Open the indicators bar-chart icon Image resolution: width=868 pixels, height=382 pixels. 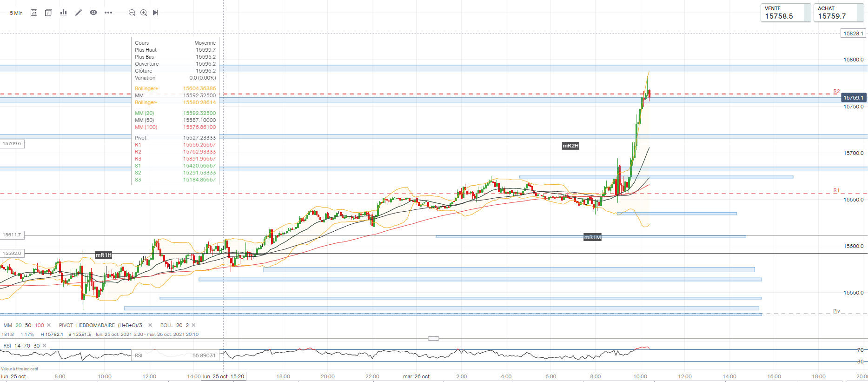click(x=64, y=13)
